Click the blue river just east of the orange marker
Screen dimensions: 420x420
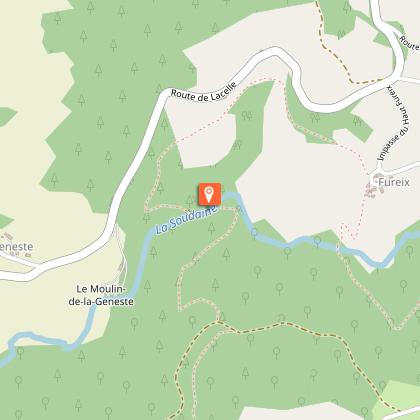[x=233, y=196]
